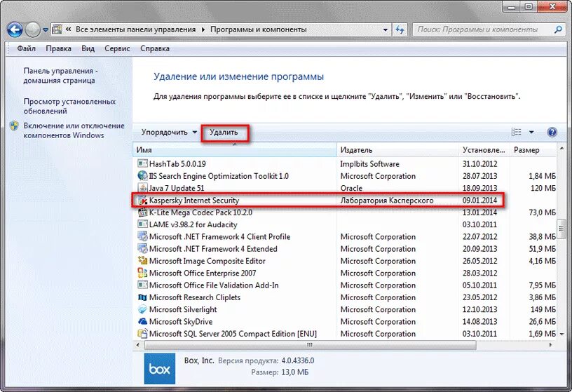This screenshot has width=572, height=392.
Task: Open the Сервис menu
Action: click(x=117, y=48)
